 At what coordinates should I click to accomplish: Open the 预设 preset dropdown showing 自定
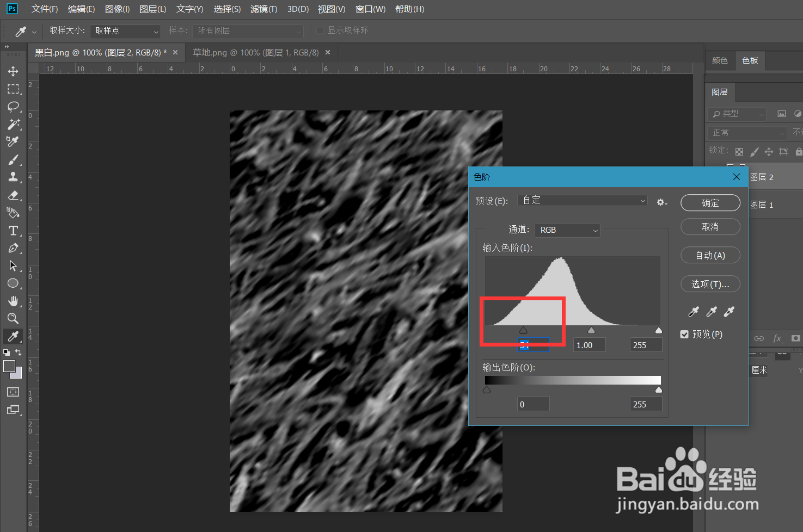pyautogui.click(x=583, y=200)
